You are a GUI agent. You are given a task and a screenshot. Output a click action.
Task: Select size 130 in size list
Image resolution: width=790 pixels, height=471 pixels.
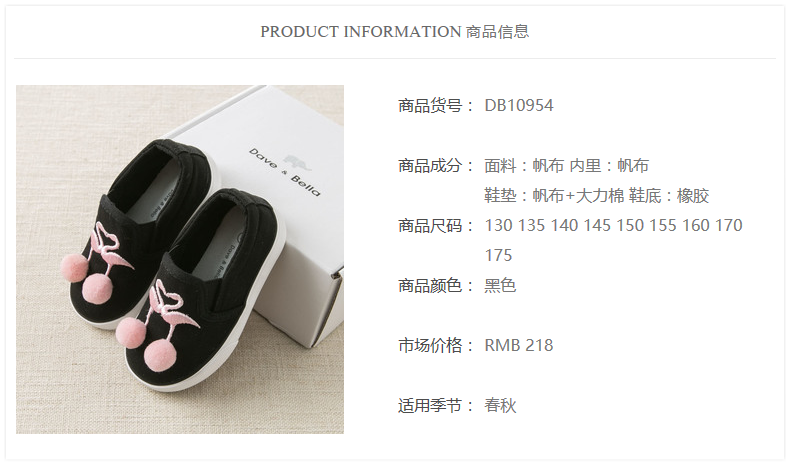(498, 225)
